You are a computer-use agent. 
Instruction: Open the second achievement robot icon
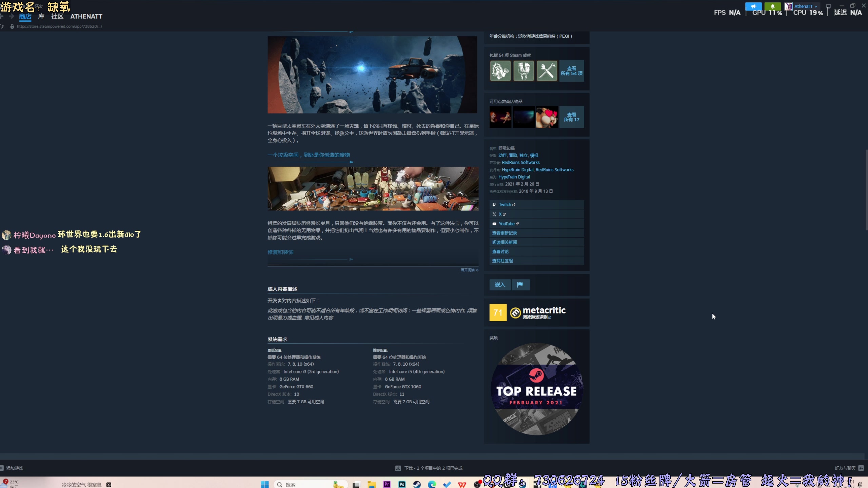click(524, 71)
